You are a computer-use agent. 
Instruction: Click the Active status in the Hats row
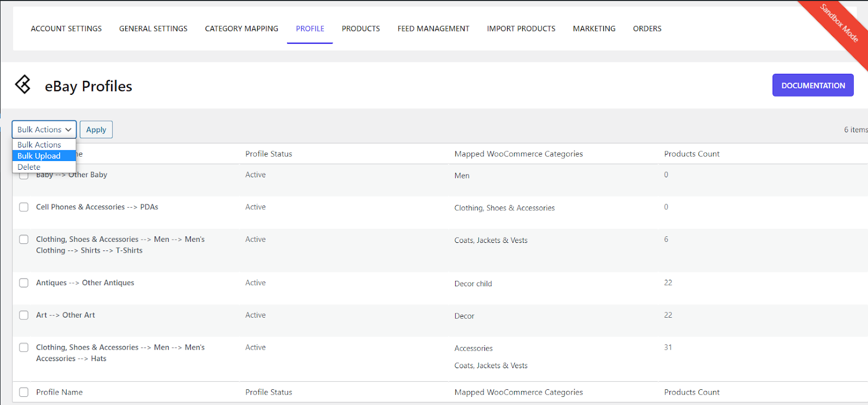click(256, 347)
